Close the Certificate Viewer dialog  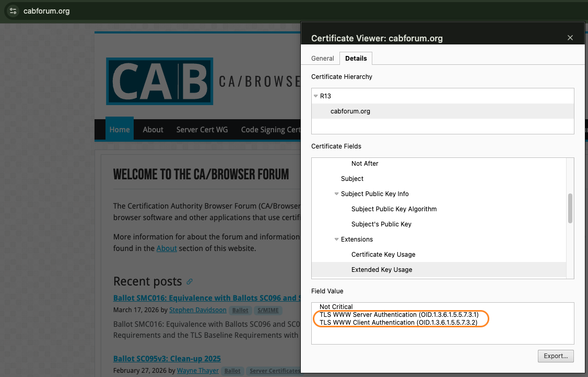[x=570, y=38]
